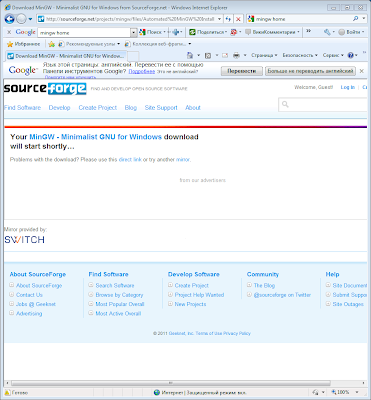This screenshot has height=400, width=371.
Task: Click the Войти sign-in button
Action: click(x=350, y=32)
